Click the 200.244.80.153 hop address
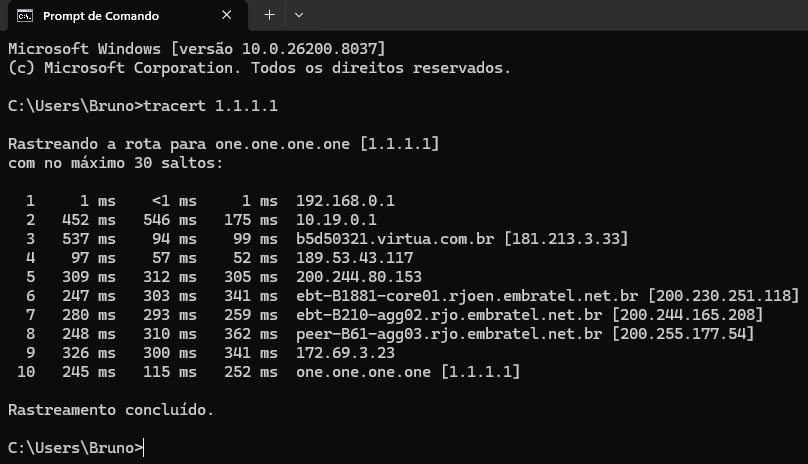Screen dimensions: 808x464 [x=359, y=276]
